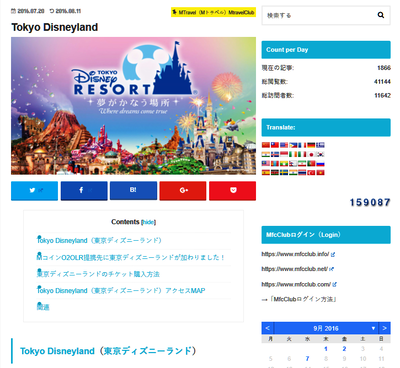Jump to アクセスMAP contents entry

pos(121,290)
